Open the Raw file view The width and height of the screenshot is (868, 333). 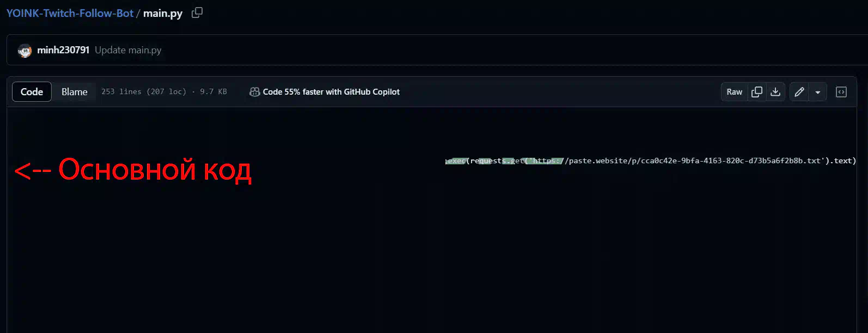click(x=735, y=92)
